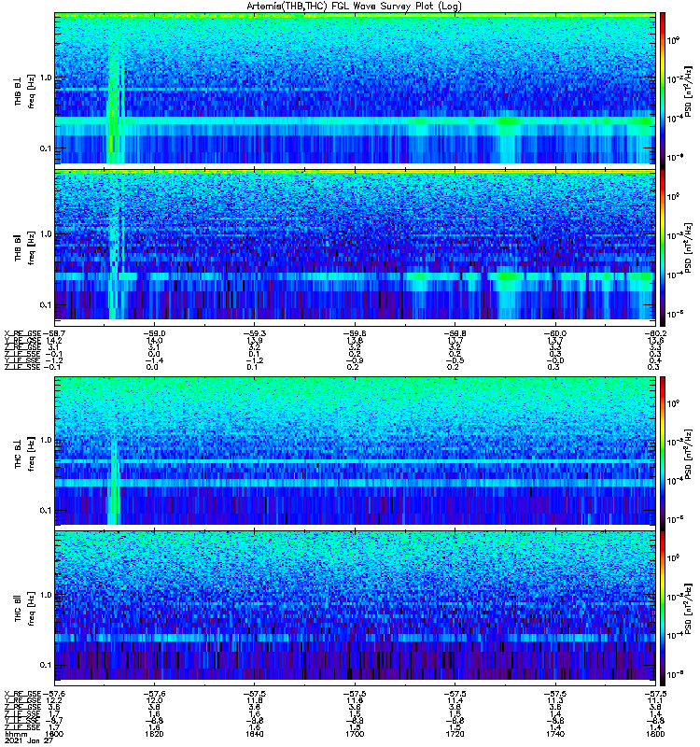Click the Y_LE_SSE value '-1.4' under THB panels
This screenshot has height=747, width=700.
[154, 360]
